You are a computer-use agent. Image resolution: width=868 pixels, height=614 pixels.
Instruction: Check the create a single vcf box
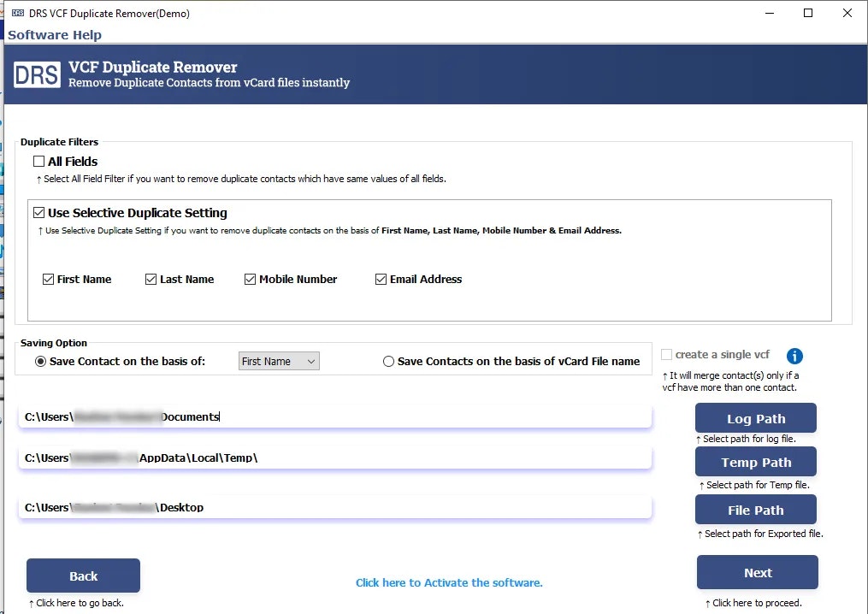(x=666, y=354)
